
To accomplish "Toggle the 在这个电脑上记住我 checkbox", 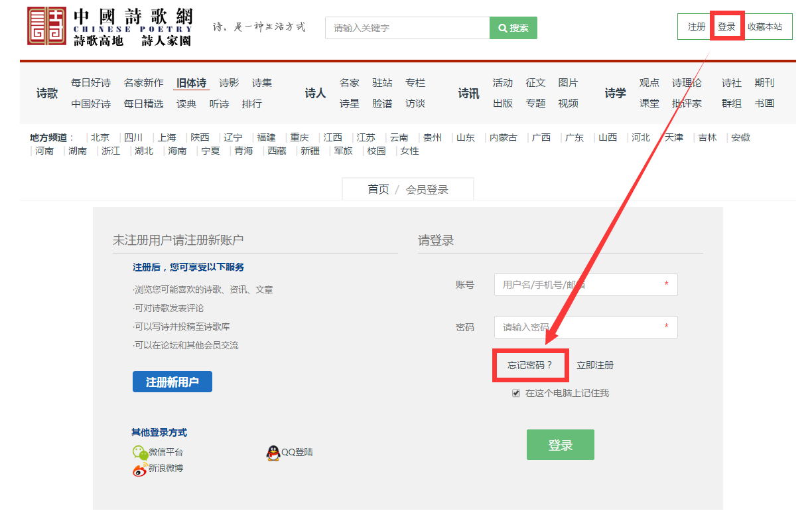I will (x=516, y=393).
